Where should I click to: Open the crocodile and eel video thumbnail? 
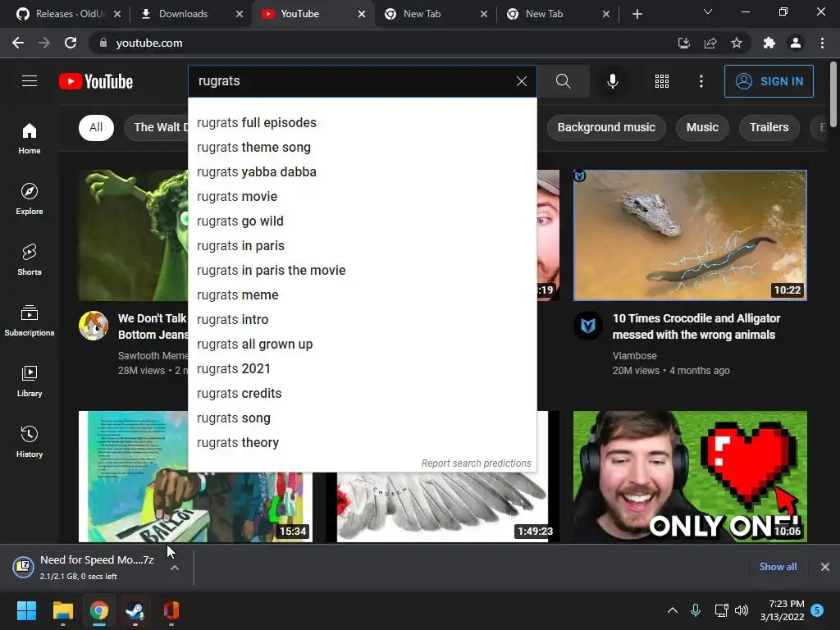pos(690,235)
